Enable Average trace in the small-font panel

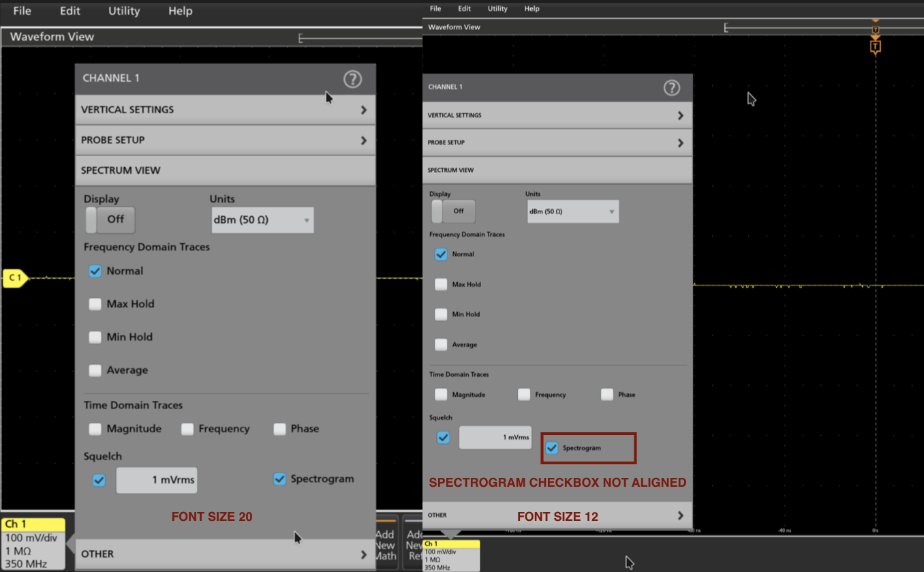pyautogui.click(x=441, y=345)
